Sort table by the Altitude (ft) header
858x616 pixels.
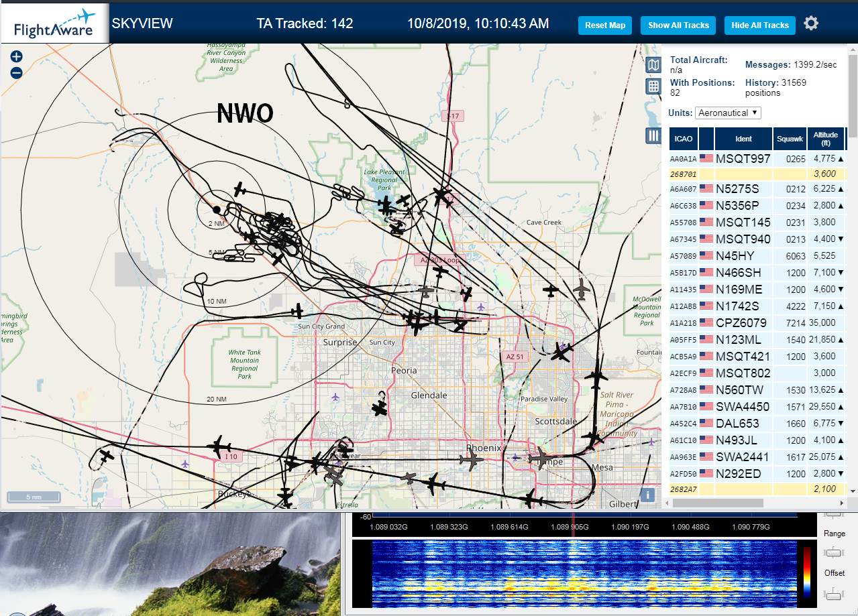(x=826, y=139)
